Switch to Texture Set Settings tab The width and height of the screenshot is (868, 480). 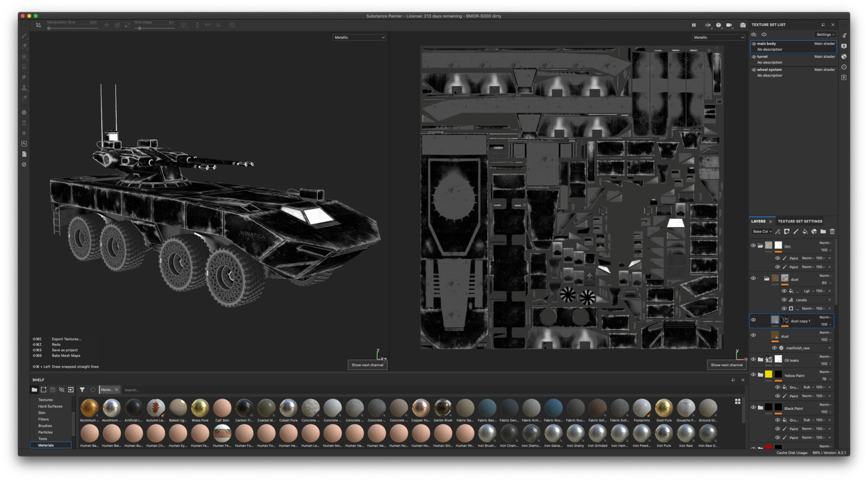(x=800, y=222)
